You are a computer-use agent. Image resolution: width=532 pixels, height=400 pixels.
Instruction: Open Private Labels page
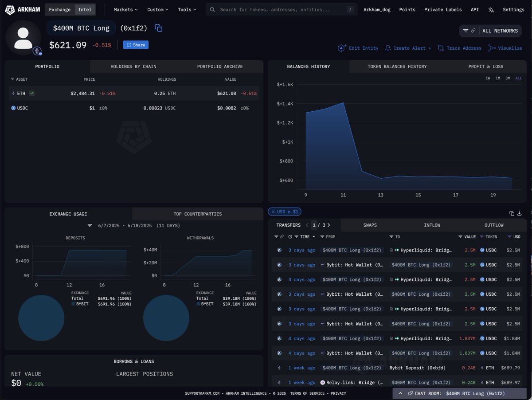click(443, 10)
